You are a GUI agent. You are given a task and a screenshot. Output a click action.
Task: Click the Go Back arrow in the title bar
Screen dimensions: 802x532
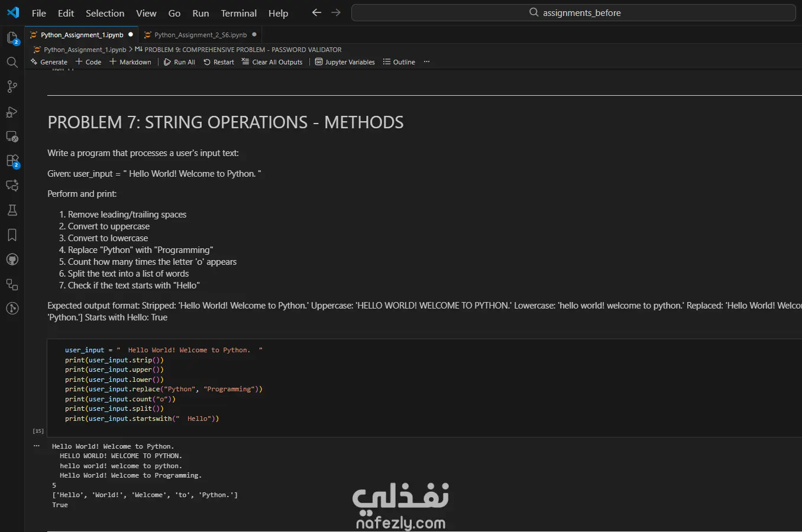point(316,12)
